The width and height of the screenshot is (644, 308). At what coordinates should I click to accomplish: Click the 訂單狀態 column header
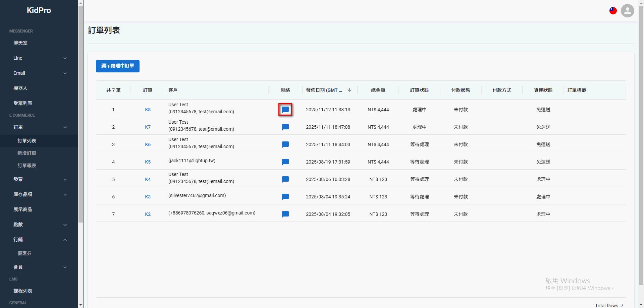pyautogui.click(x=419, y=90)
